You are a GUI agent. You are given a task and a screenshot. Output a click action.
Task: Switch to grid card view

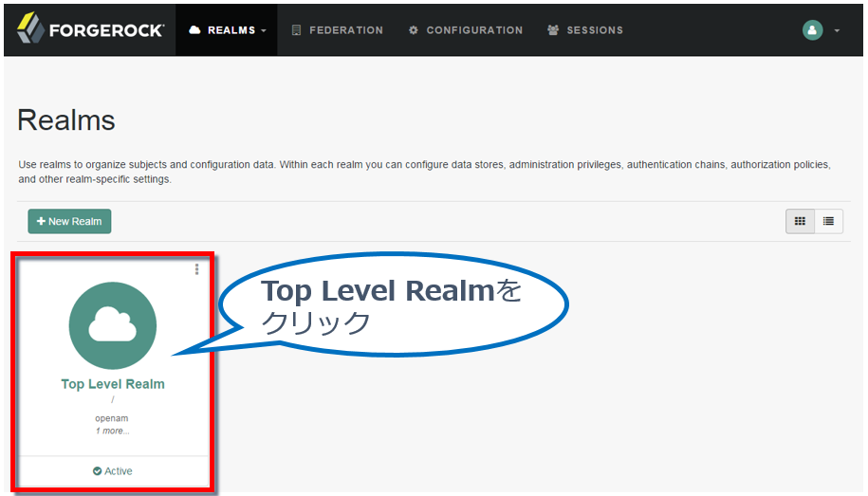[800, 221]
